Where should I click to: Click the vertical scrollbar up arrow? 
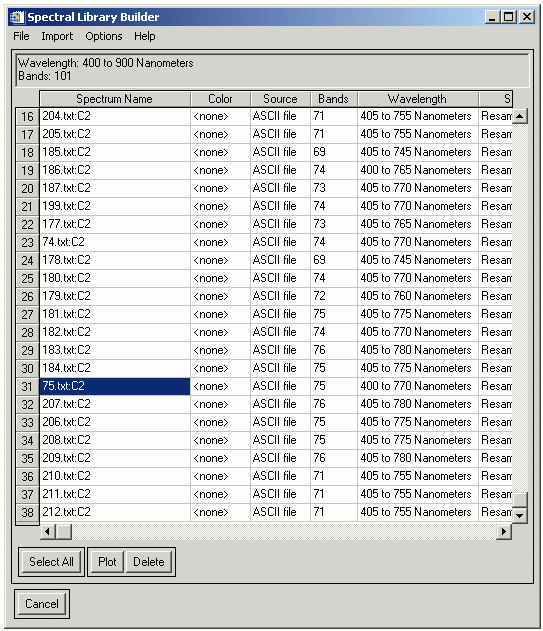(x=520, y=116)
